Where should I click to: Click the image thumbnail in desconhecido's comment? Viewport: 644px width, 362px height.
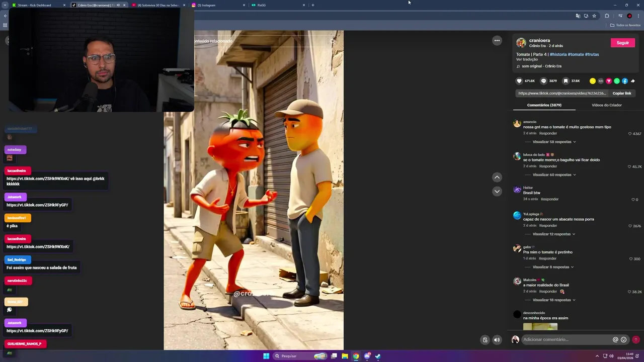coord(540,327)
